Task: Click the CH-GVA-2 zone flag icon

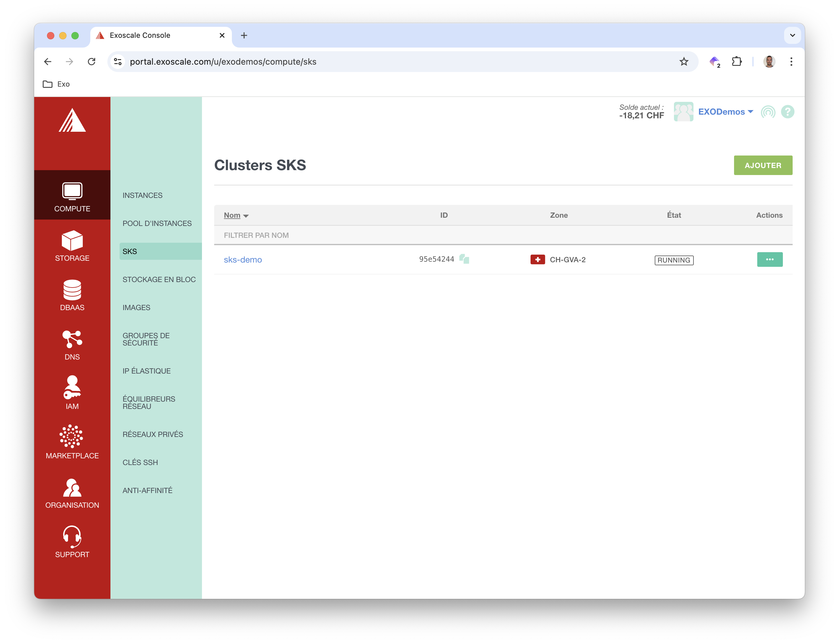Action: (x=537, y=259)
